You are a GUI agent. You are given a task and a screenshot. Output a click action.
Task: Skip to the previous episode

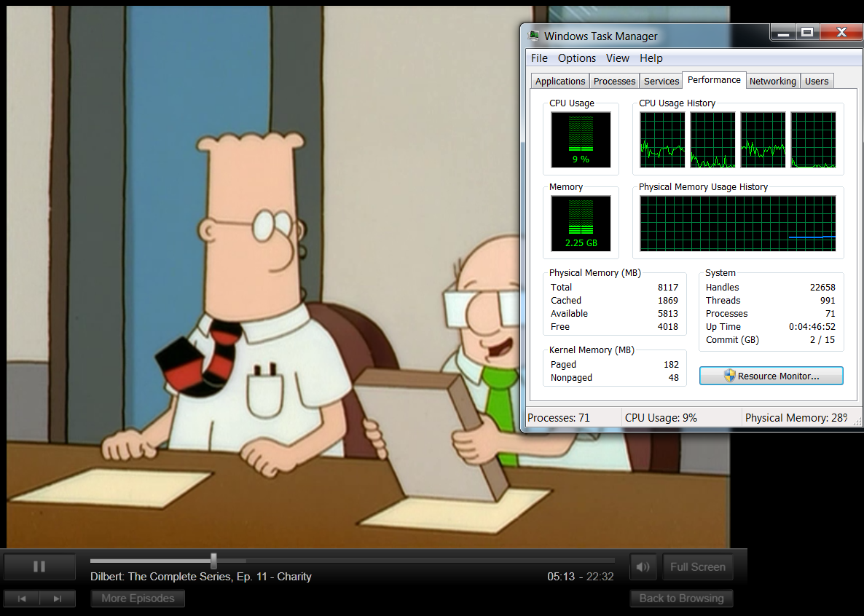(x=21, y=599)
